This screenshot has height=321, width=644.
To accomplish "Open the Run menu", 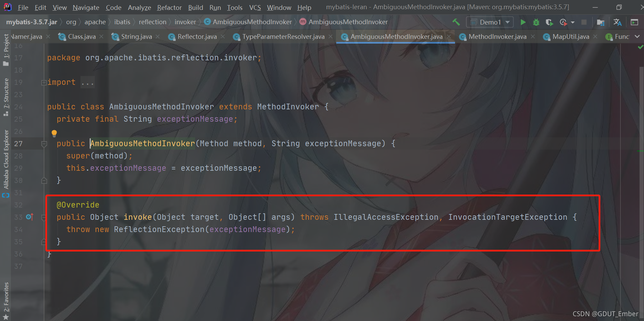I will pyautogui.click(x=215, y=7).
